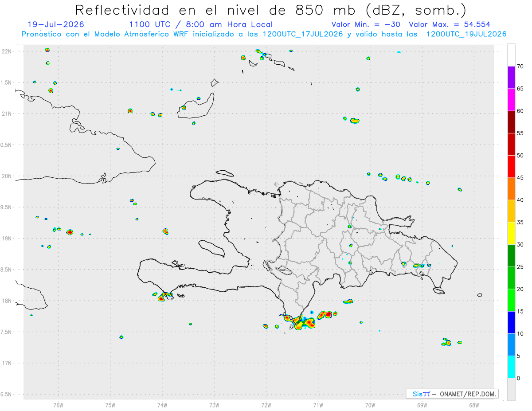Click the '71W' longitude label
Image resolution: width=532 pixels, height=411 pixels.
pyautogui.click(x=318, y=405)
